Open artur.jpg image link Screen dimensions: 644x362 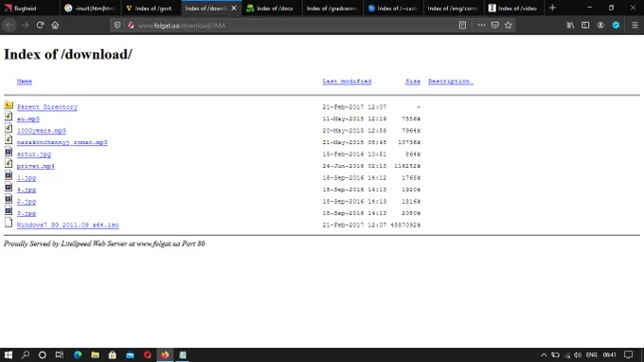[34, 154]
